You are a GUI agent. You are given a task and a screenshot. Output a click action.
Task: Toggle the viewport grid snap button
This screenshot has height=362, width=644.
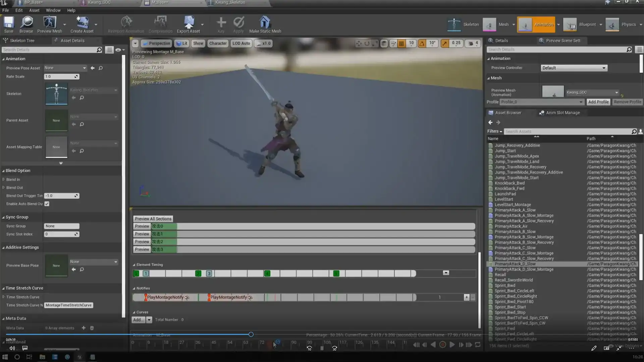pos(401,43)
